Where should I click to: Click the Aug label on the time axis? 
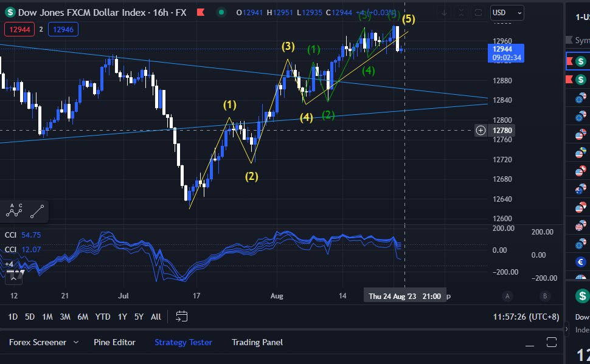(x=277, y=296)
